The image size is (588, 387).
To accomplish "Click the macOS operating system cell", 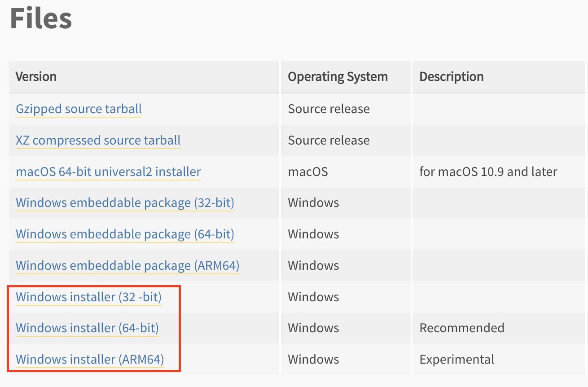I will [308, 172].
